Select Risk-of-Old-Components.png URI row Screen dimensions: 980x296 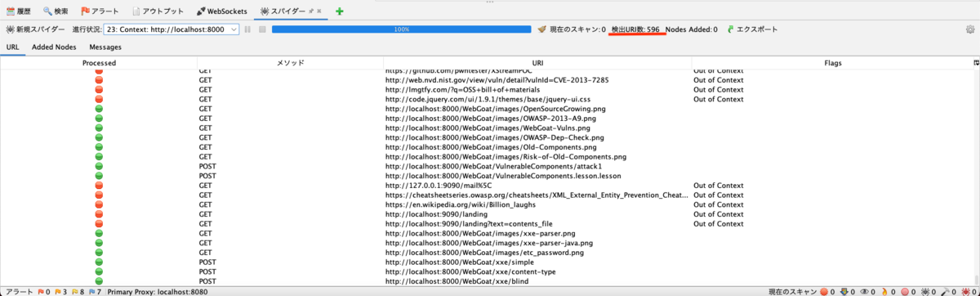(x=506, y=157)
